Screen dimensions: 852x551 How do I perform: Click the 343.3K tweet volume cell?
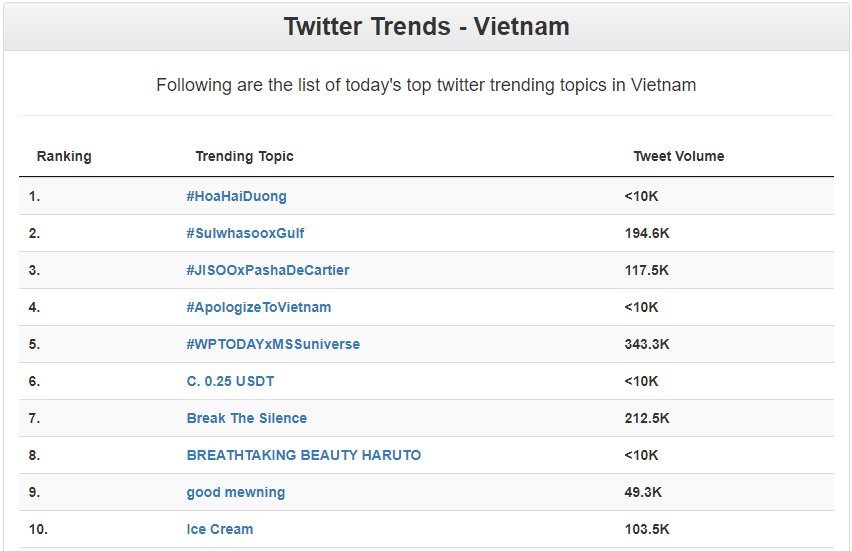click(647, 344)
